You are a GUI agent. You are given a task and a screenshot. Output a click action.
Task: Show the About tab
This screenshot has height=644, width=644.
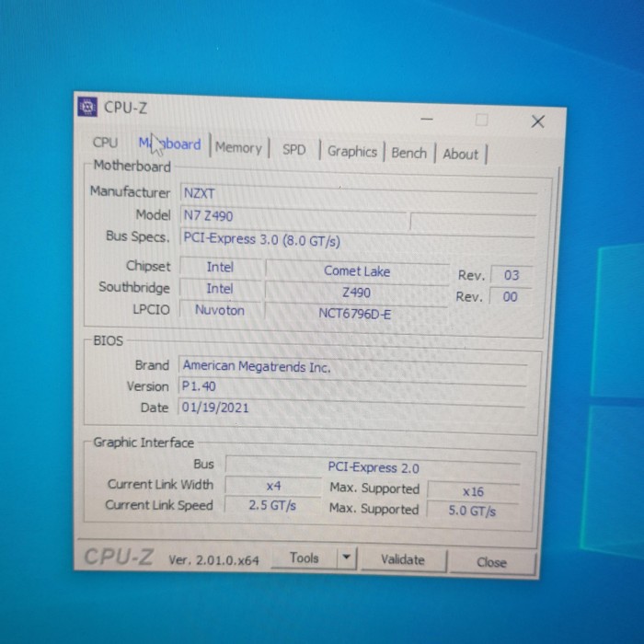pos(460,155)
